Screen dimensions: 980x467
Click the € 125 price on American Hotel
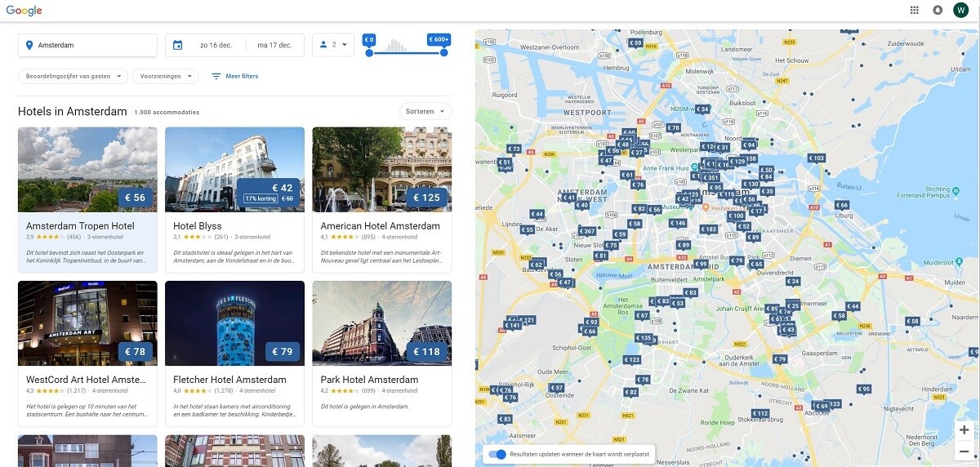426,198
